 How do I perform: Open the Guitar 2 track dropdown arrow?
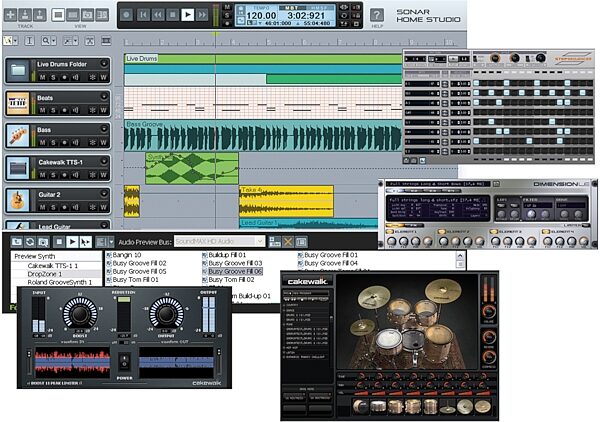103,194
